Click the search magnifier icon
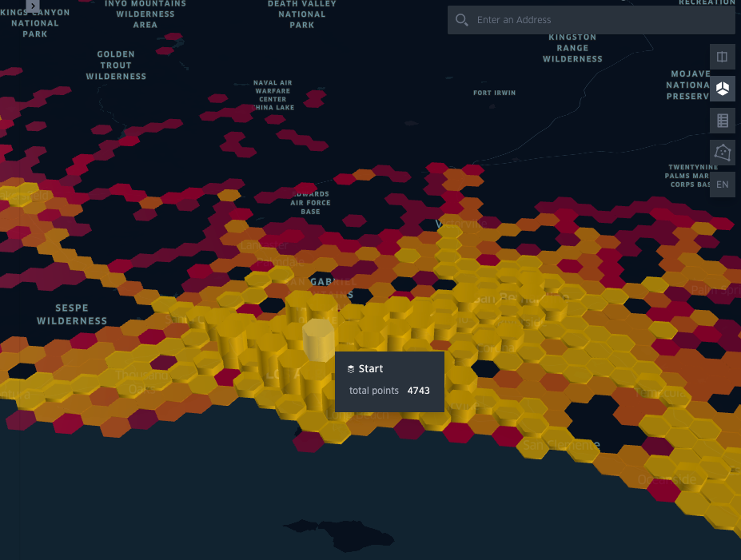The width and height of the screenshot is (741, 560). coord(462,20)
